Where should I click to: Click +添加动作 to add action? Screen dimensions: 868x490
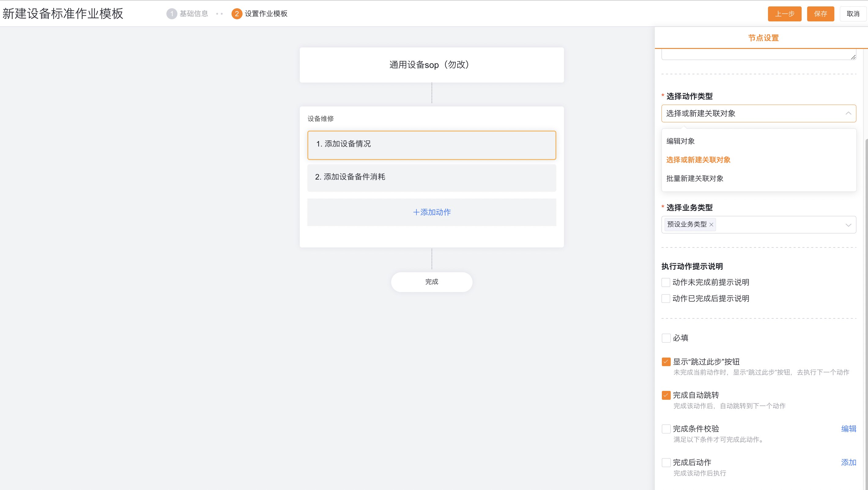432,212
